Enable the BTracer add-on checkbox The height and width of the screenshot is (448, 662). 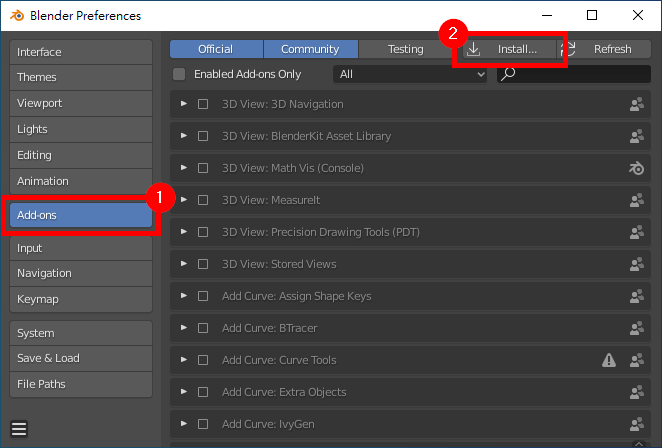pyautogui.click(x=203, y=328)
